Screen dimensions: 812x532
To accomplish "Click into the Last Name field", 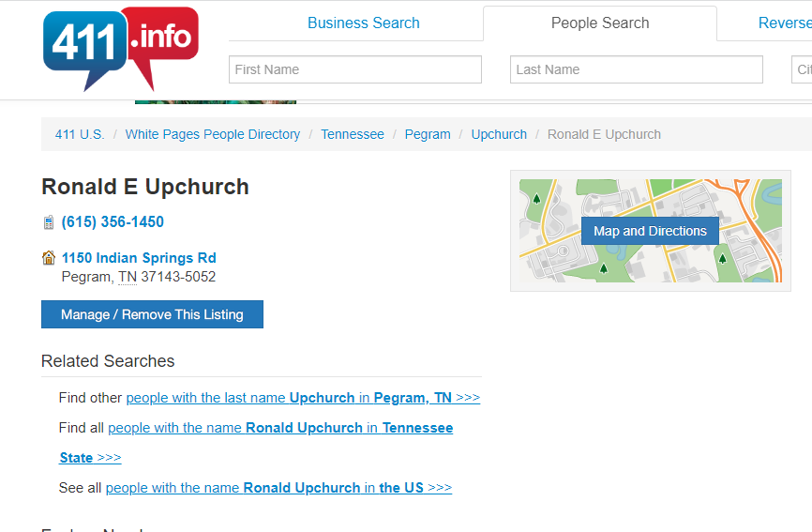I will point(637,69).
